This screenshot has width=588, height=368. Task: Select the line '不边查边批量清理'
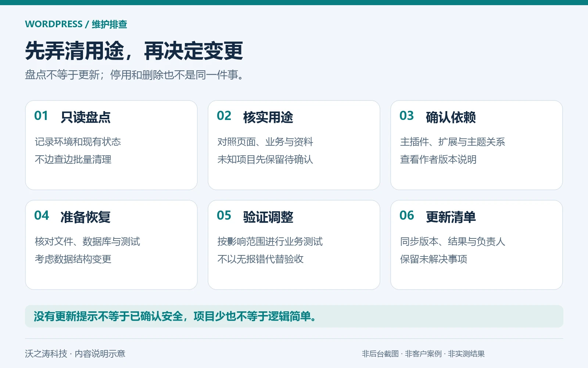[73, 159]
